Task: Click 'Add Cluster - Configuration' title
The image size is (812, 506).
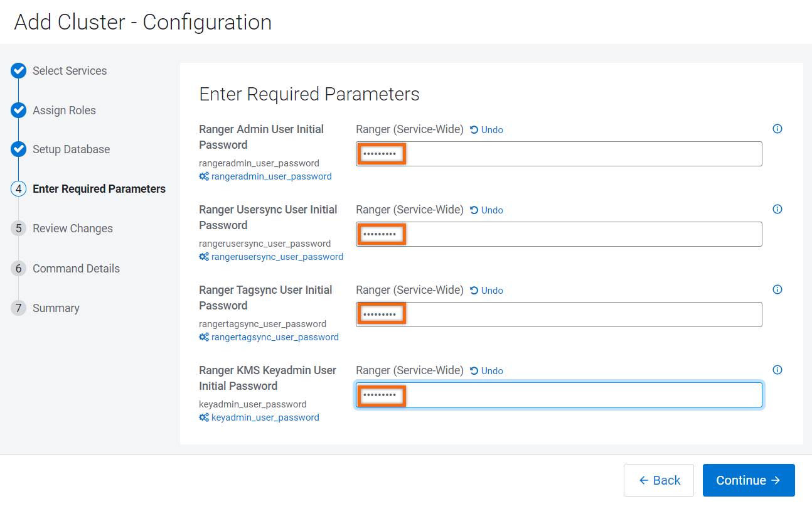Action: 143,22
